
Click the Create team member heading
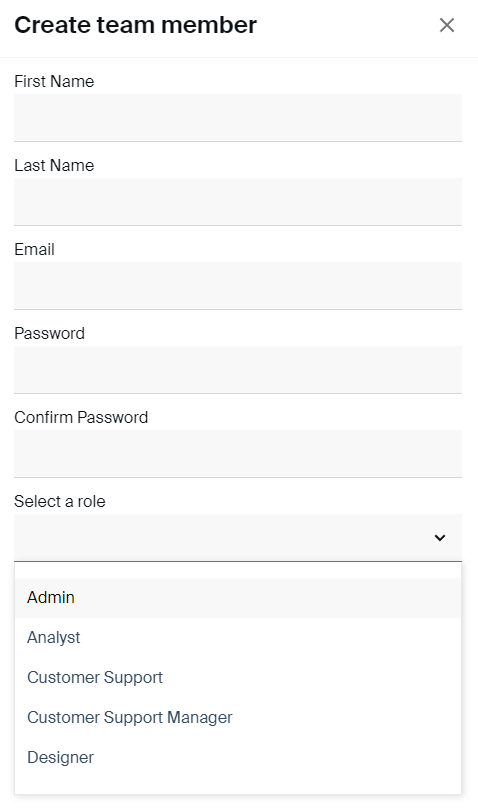[136, 25]
